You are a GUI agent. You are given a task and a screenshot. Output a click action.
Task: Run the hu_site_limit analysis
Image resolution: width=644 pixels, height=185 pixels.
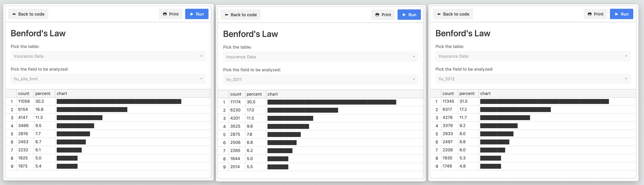click(x=197, y=14)
